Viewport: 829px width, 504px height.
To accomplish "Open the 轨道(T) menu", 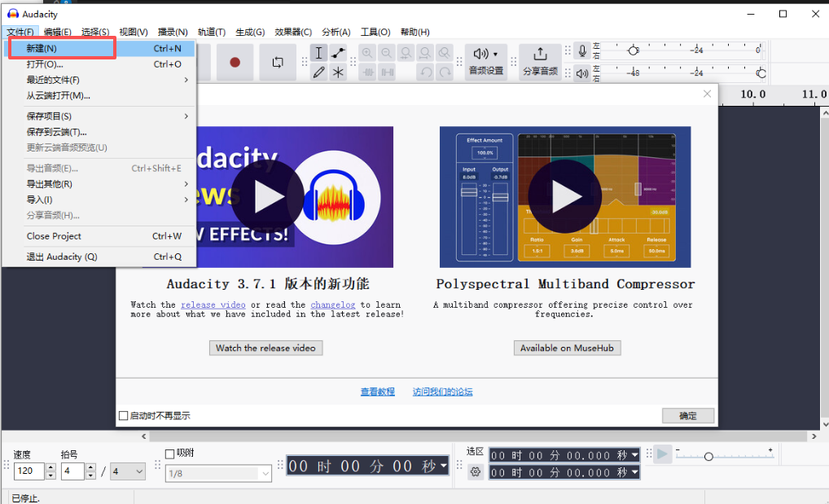I will (212, 33).
